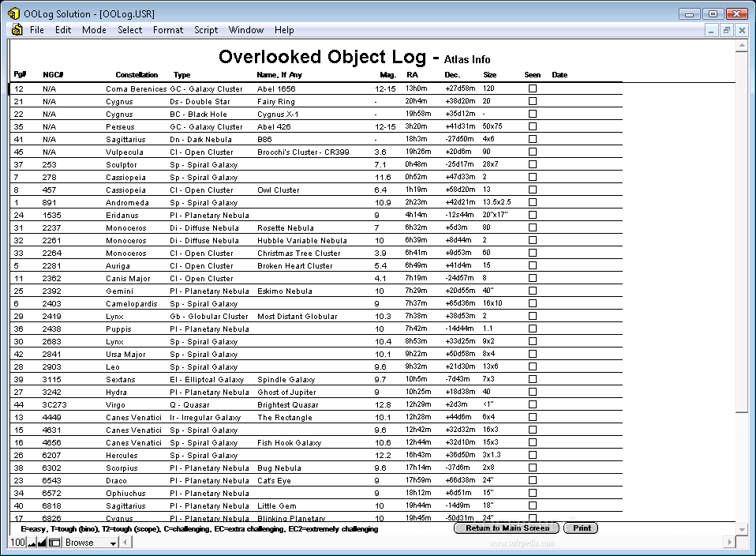This screenshot has width=756, height=556.
Task: Click the vertical scrollbar thumb
Action: [742, 231]
